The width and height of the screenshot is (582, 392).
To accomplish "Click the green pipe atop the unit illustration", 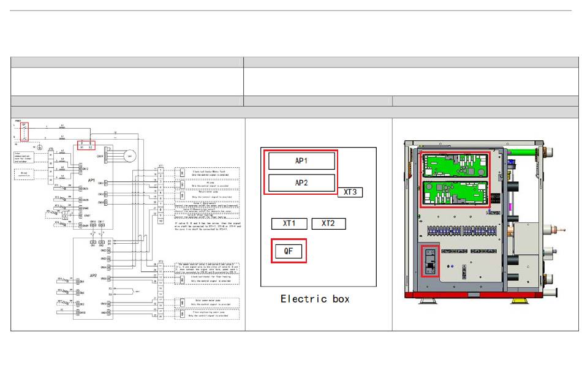I will pyautogui.click(x=523, y=151).
